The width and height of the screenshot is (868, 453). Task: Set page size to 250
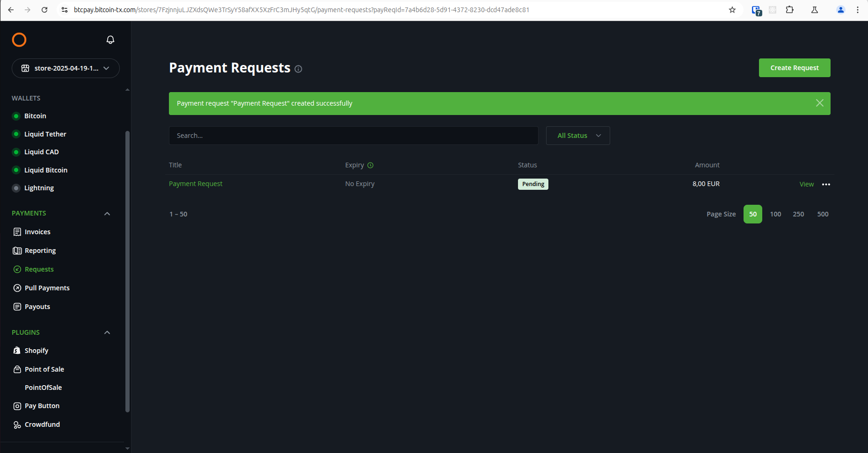798,214
